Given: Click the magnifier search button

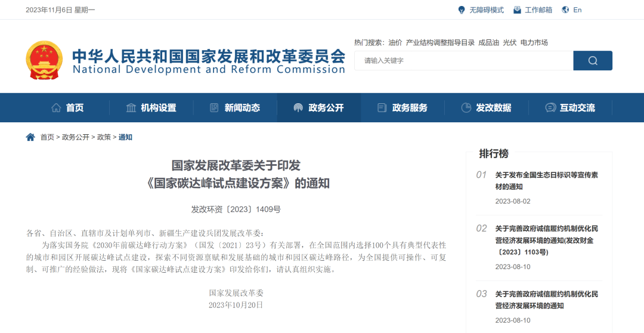Looking at the screenshot, I should (593, 60).
